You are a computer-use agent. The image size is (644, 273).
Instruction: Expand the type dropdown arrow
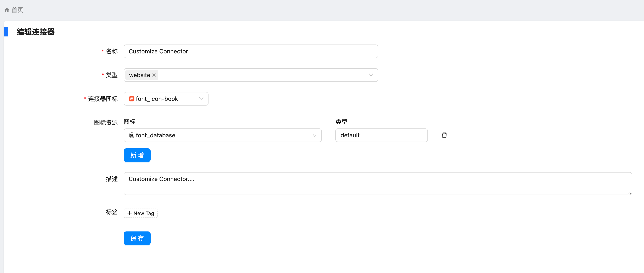pos(371,75)
